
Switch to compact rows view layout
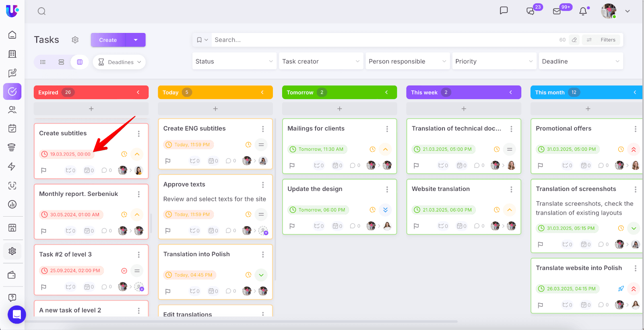tap(61, 62)
